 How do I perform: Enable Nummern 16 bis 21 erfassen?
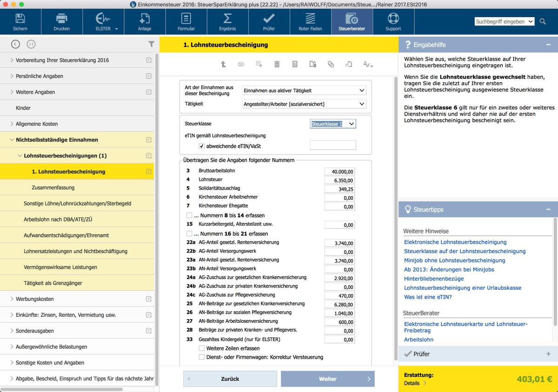click(189, 234)
